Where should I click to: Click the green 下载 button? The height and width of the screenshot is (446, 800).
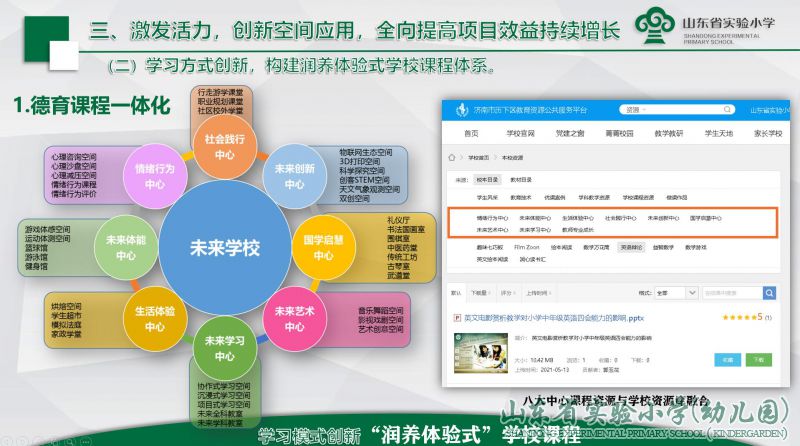pyautogui.click(x=759, y=359)
